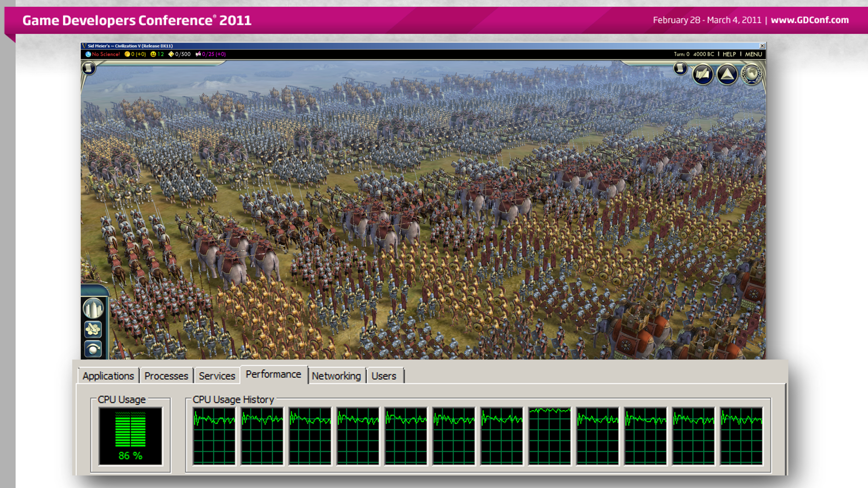Click the happiness smiley face 12
This screenshot has width=868, height=488.
pyautogui.click(x=157, y=54)
